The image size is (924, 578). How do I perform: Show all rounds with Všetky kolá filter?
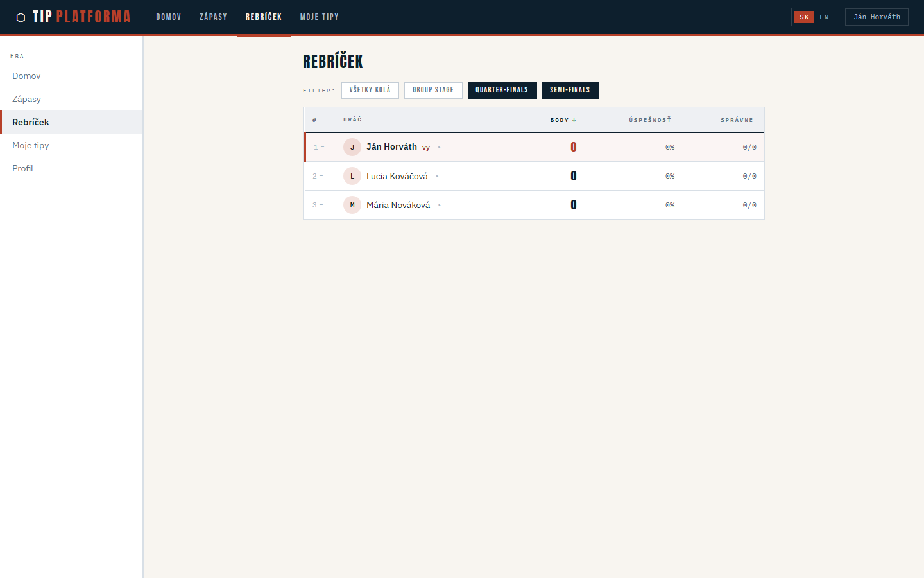(x=370, y=91)
